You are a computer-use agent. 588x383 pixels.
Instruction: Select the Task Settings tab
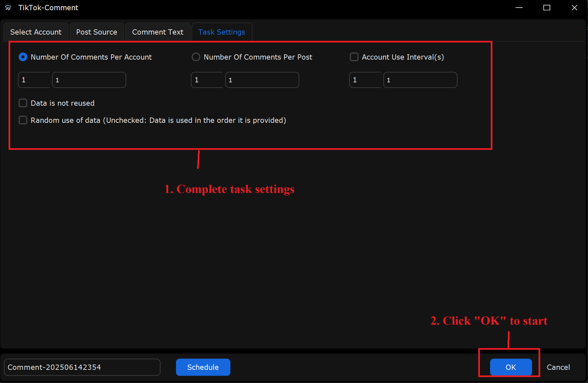[221, 32]
